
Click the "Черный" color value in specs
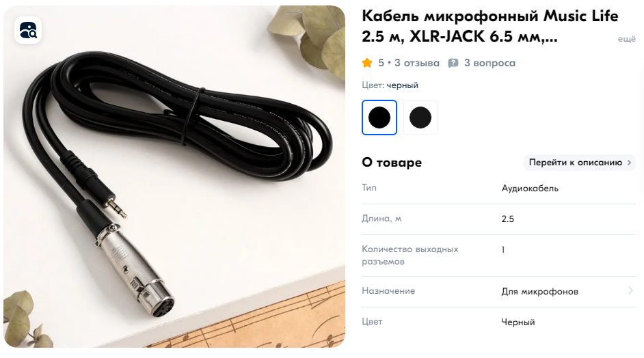pyautogui.click(x=518, y=322)
